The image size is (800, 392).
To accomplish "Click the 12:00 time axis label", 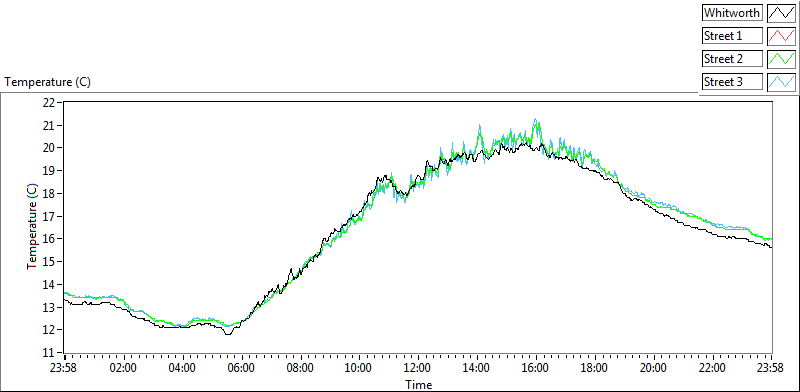I will 418,368.
